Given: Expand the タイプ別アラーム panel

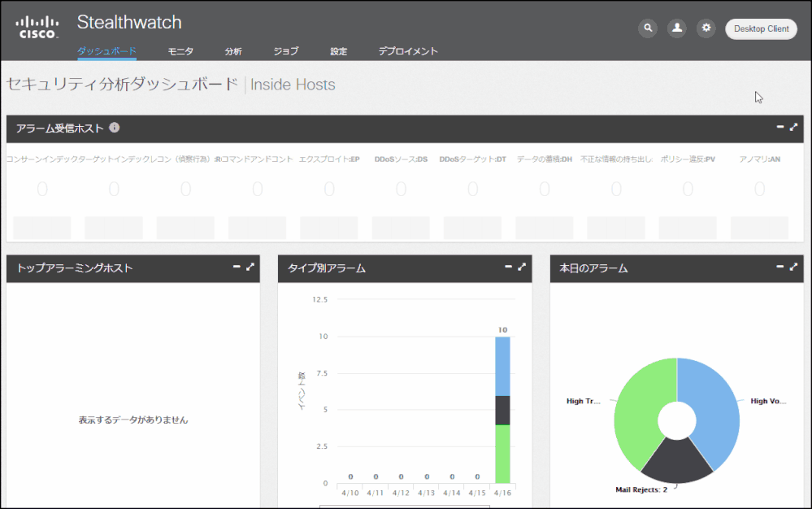Looking at the screenshot, I should pos(522,267).
